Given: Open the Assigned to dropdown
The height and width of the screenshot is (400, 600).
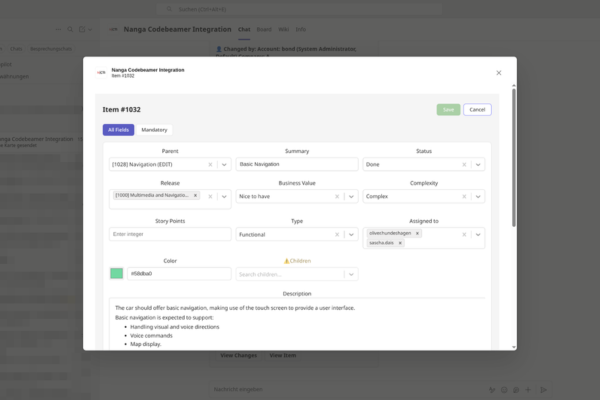Looking at the screenshot, I should pos(478,235).
